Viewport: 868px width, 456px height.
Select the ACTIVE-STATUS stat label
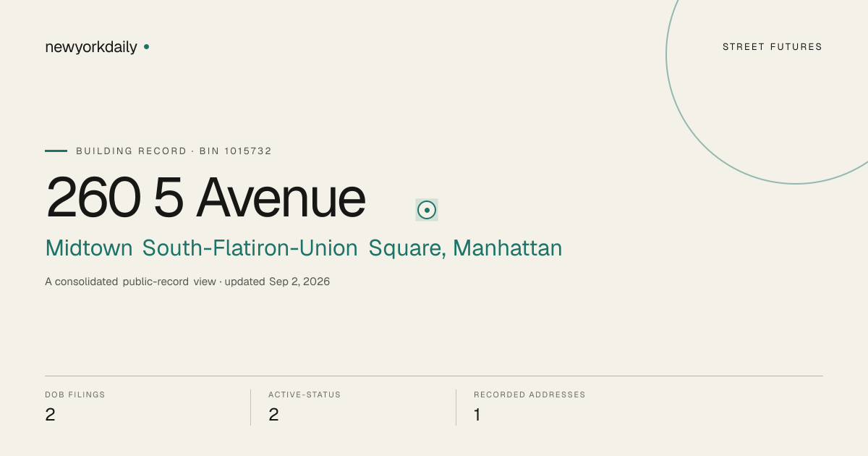[305, 394]
